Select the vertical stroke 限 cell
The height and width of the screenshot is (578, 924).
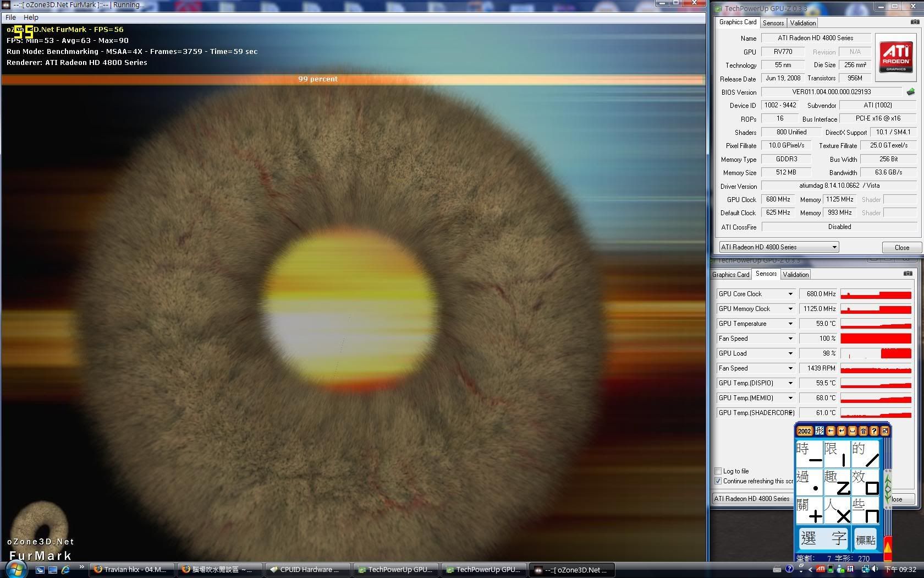point(837,454)
